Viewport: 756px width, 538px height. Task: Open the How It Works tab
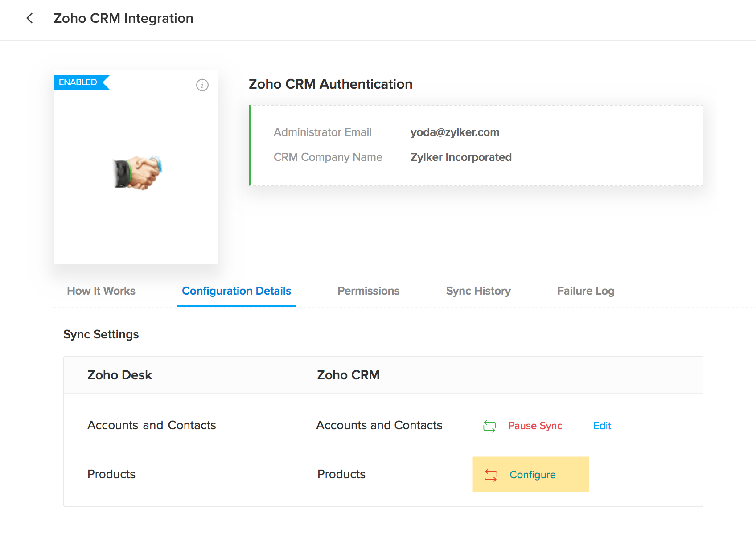[x=101, y=291]
